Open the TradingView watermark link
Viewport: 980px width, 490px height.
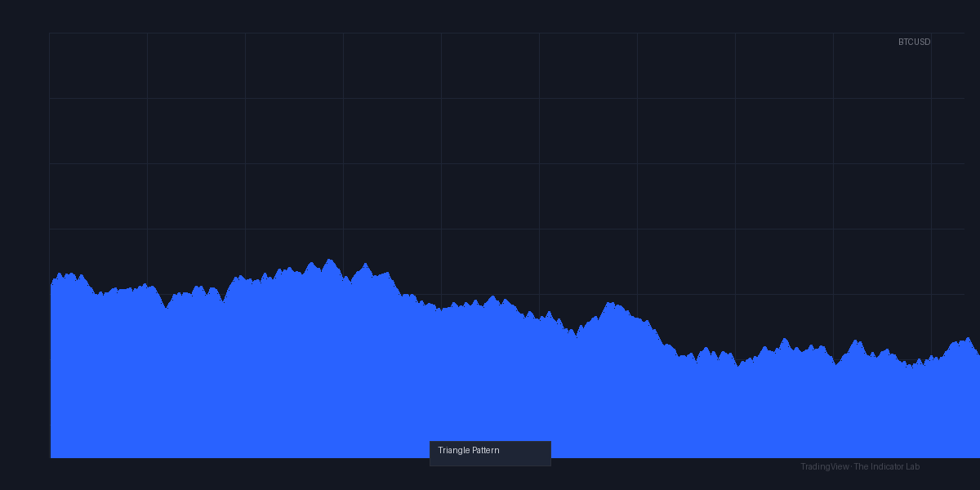pyautogui.click(x=824, y=466)
